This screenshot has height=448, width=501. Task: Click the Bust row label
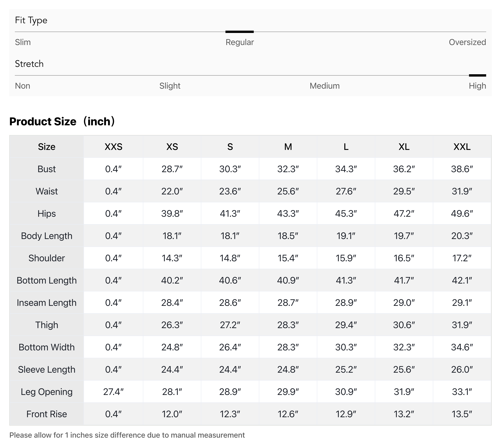pos(47,169)
